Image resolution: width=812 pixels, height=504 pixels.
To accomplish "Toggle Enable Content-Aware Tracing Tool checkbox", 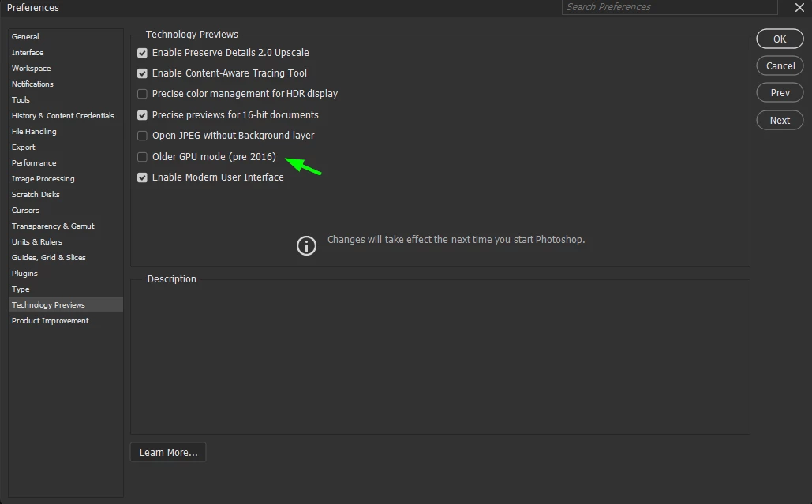I will pos(142,73).
